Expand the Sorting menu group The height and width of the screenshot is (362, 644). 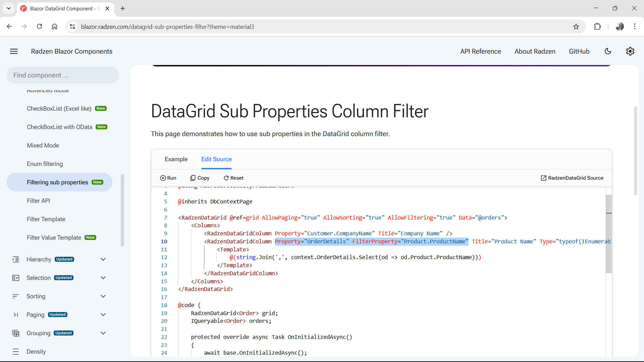[103, 296]
